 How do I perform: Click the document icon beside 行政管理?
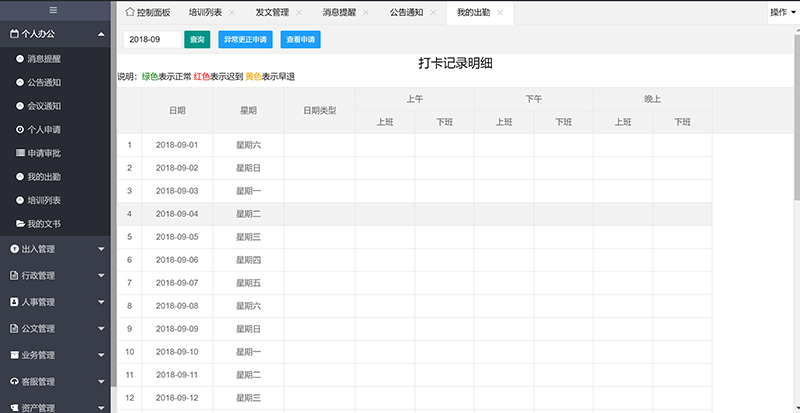[14, 276]
